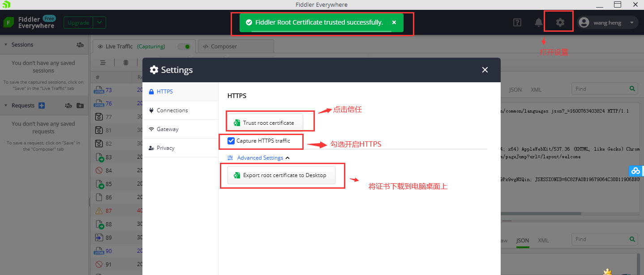Select blocked session row 84

click(116, 170)
